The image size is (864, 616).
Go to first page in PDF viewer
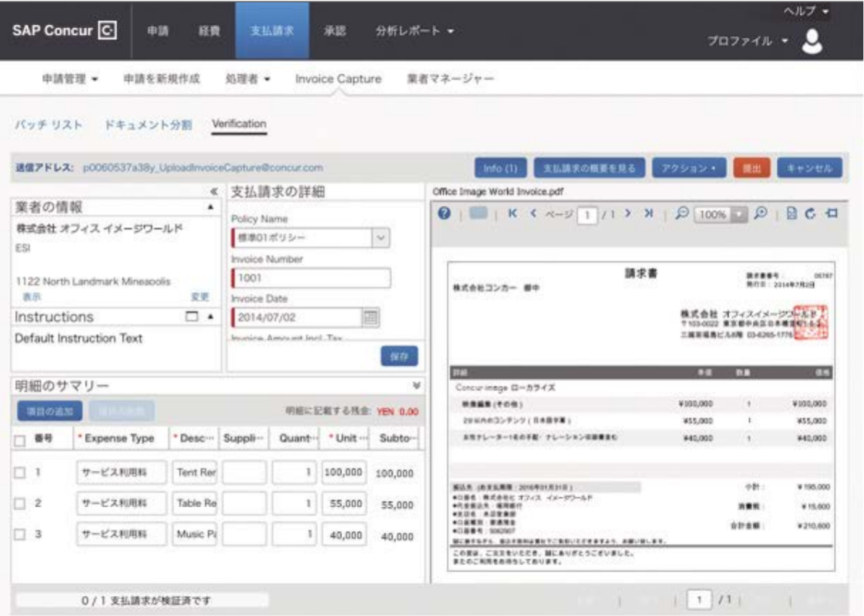coord(512,214)
